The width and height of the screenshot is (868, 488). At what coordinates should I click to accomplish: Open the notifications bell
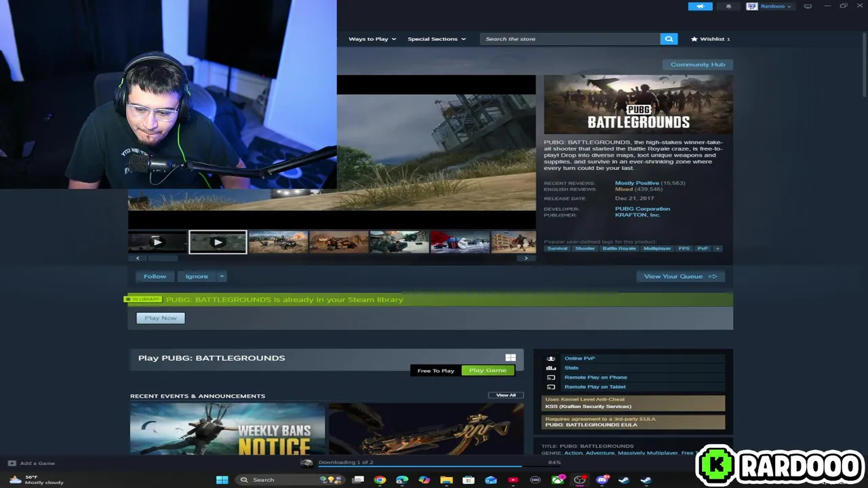[x=729, y=6]
